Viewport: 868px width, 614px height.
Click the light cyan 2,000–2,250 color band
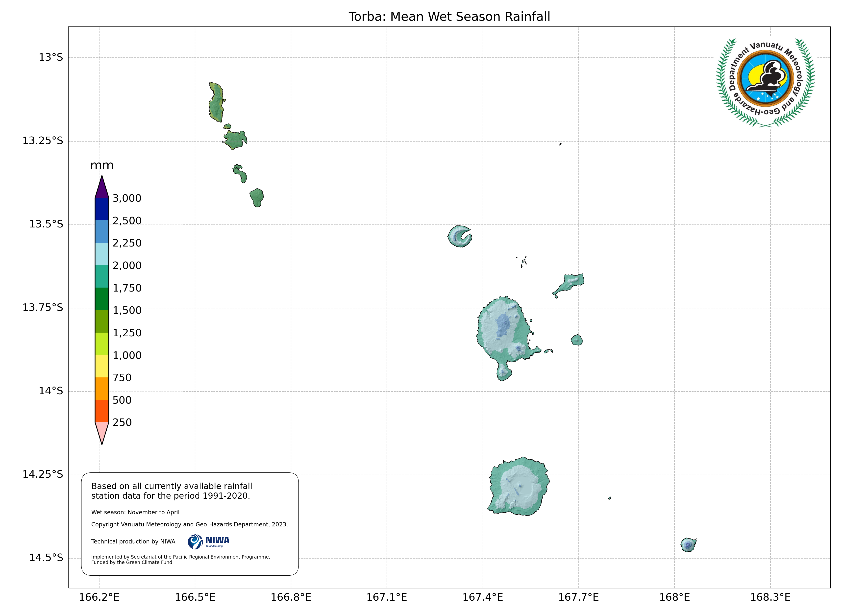pyautogui.click(x=102, y=254)
